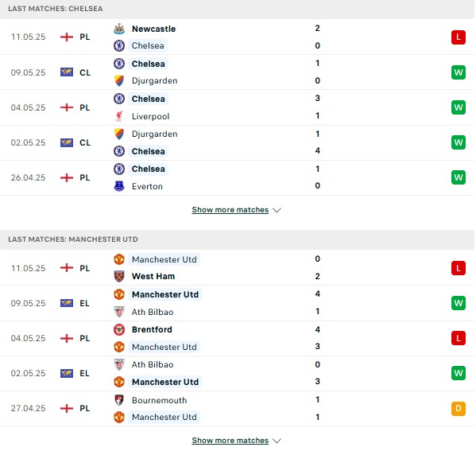The height and width of the screenshot is (451, 476).
Task: Expand Show more matches under Chelsea
Action: click(230, 210)
